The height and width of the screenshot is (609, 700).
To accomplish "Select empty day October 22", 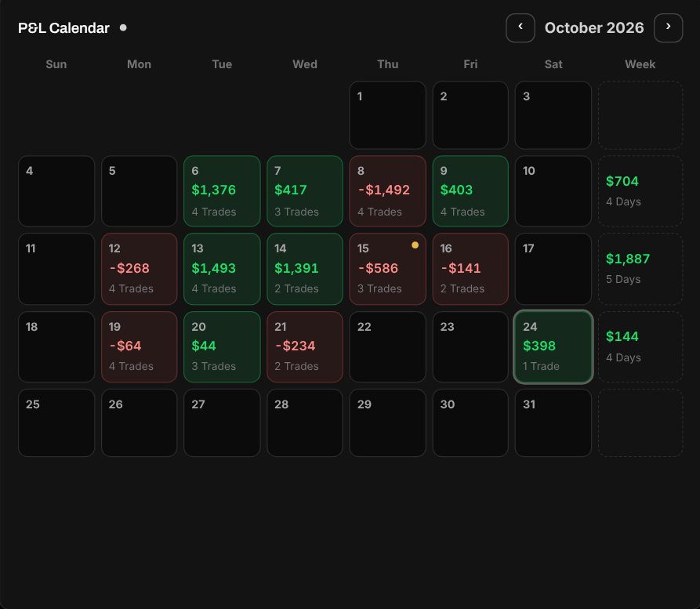I will 387,347.
